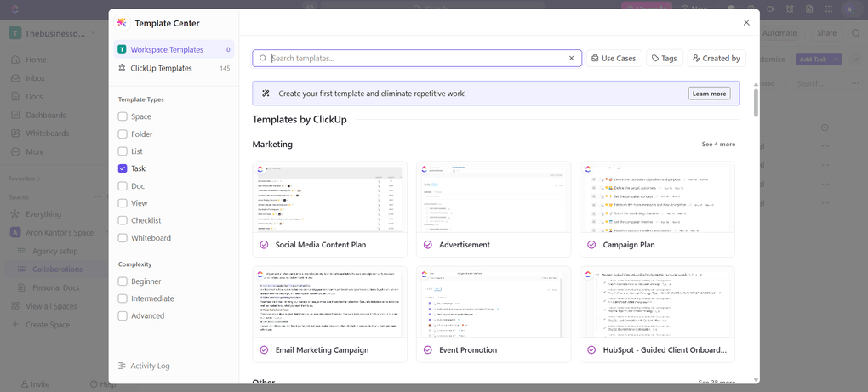Click the magnifier icon in template search
Viewport: 868px width, 392px height.
click(x=264, y=58)
